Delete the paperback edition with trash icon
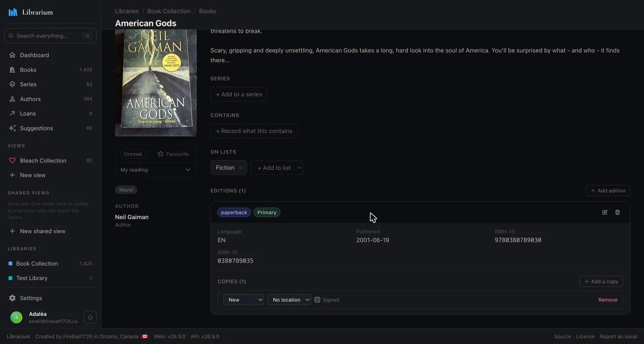644x344 pixels. (x=618, y=212)
